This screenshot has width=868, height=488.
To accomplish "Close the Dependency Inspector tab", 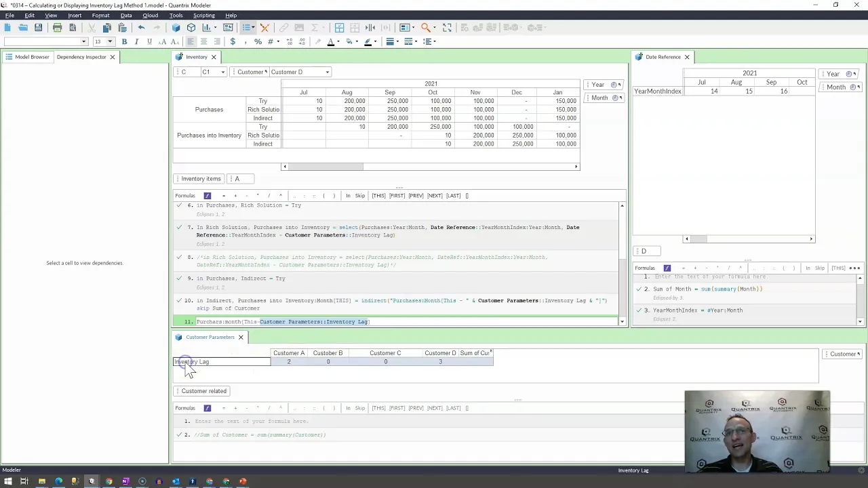I will coord(113,57).
